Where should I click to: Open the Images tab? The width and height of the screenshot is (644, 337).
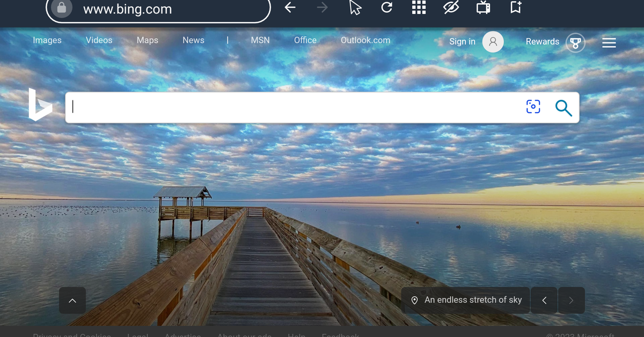pos(47,40)
